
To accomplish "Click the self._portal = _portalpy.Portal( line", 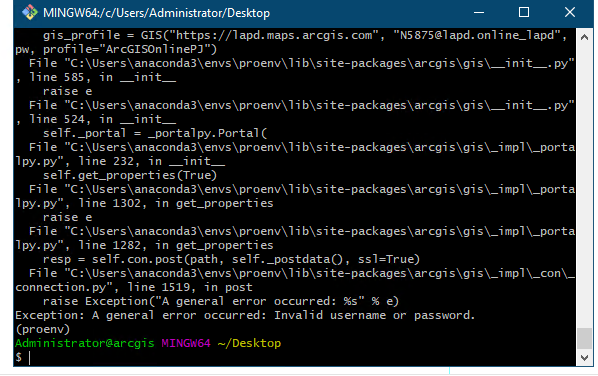I will [155, 133].
